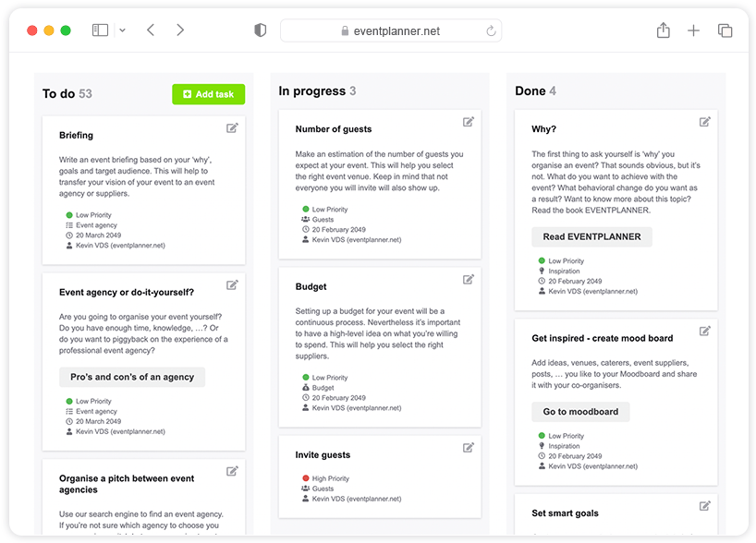Open the Read EVENTPLANNER button
The width and height of the screenshot is (756, 543).
pos(591,237)
